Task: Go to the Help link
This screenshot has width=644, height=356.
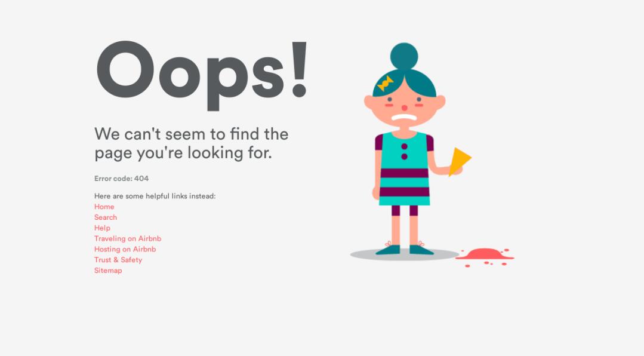Action: [x=102, y=228]
